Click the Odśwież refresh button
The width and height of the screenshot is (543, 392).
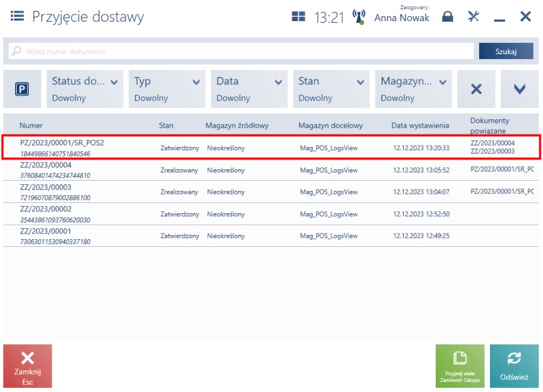pyautogui.click(x=514, y=366)
